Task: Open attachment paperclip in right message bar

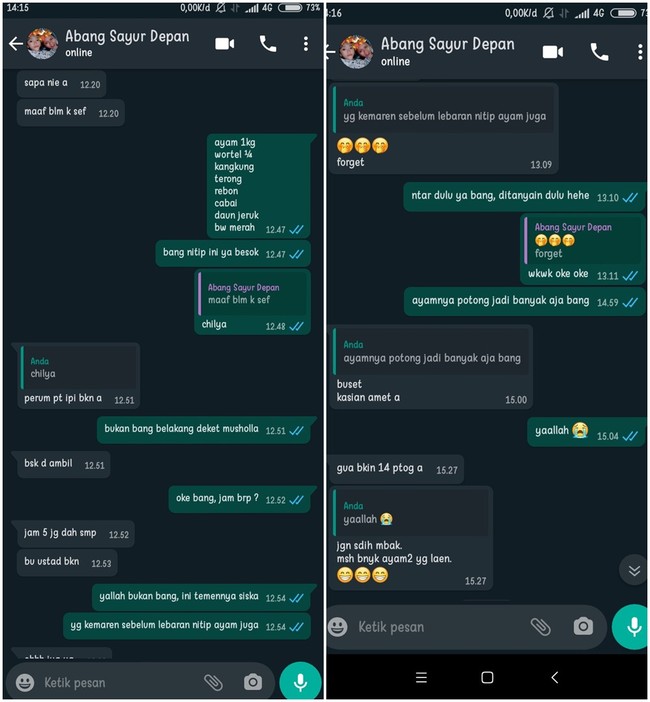Action: click(x=540, y=627)
